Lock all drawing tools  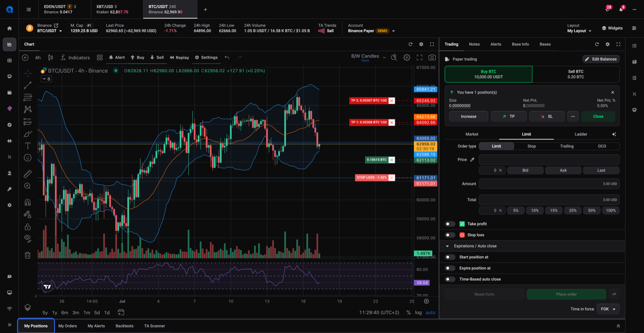(x=28, y=227)
